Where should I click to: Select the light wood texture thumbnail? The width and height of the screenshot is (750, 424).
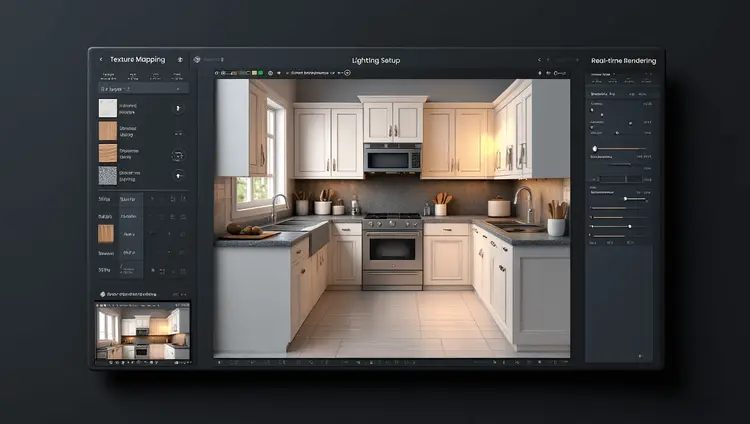[107, 131]
